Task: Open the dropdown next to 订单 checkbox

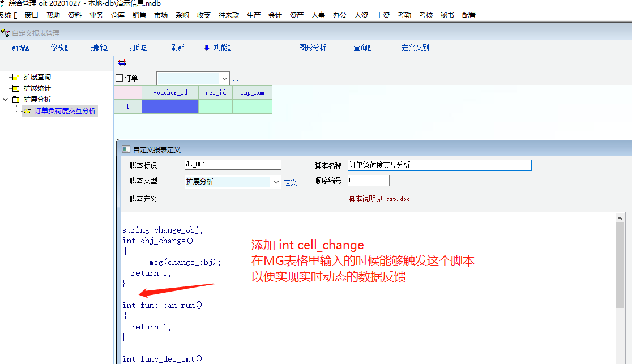Action: pyautogui.click(x=224, y=78)
